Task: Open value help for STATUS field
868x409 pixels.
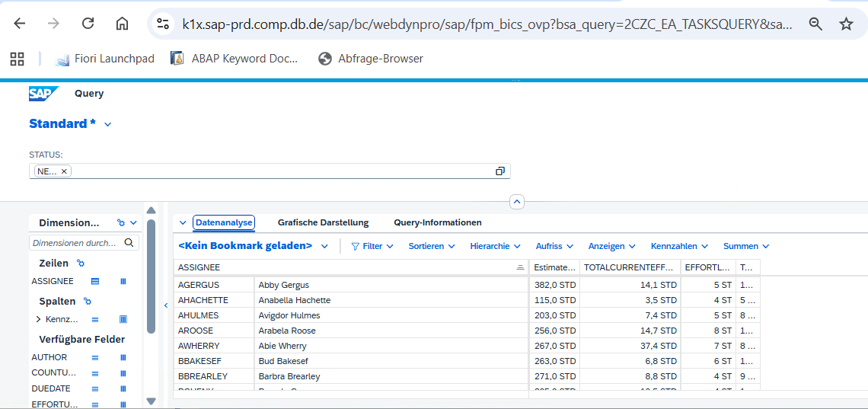Action: [500, 171]
